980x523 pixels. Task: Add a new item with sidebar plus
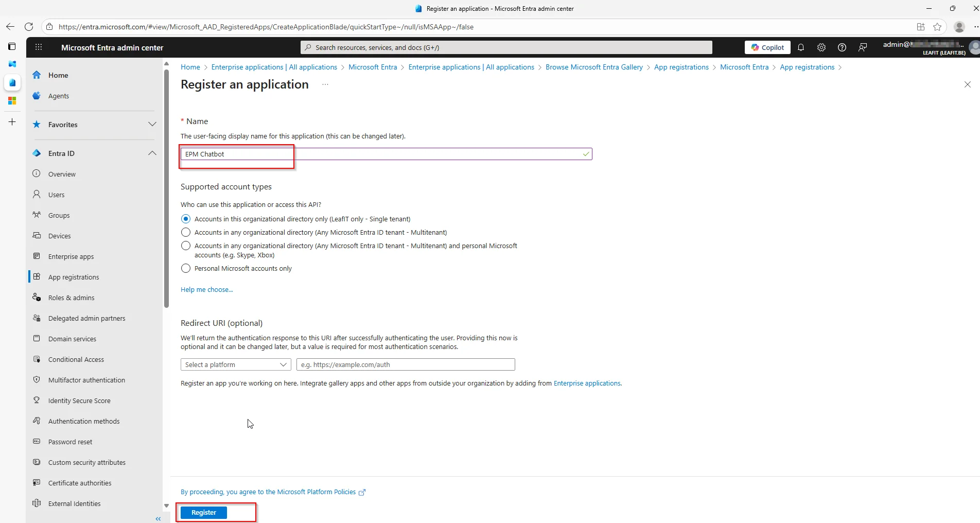coord(12,122)
